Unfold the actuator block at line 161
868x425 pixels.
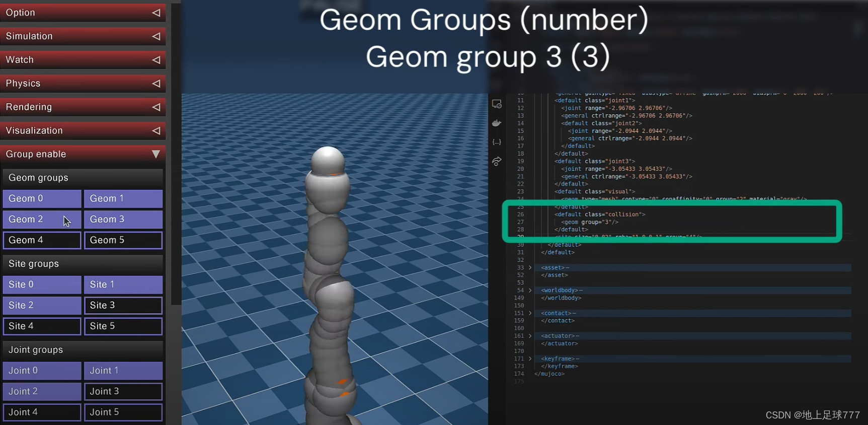click(x=530, y=336)
